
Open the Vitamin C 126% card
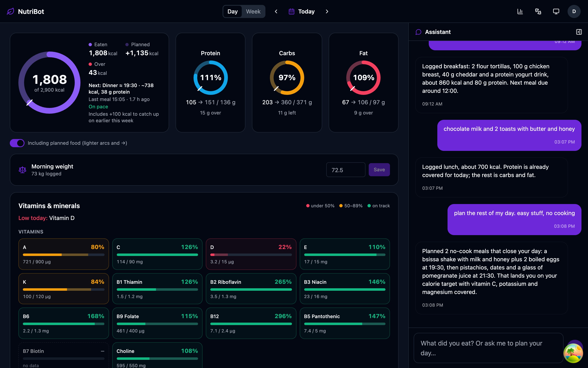click(157, 254)
